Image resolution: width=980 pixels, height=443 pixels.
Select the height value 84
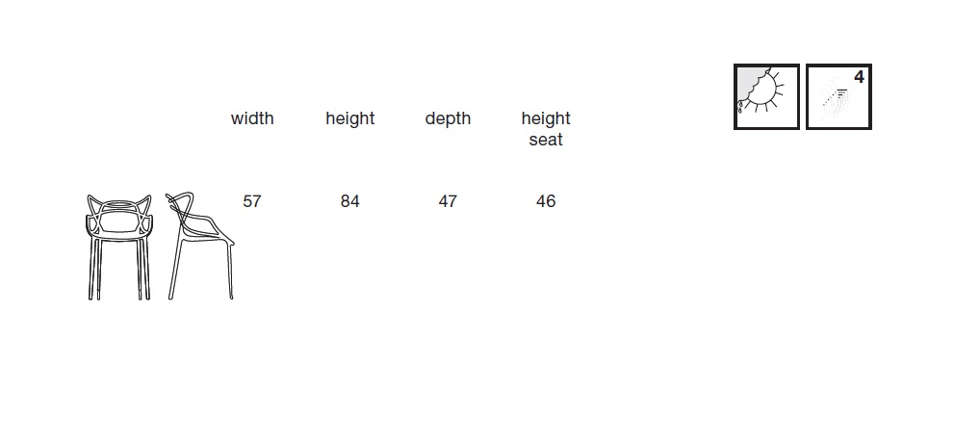[x=350, y=201]
